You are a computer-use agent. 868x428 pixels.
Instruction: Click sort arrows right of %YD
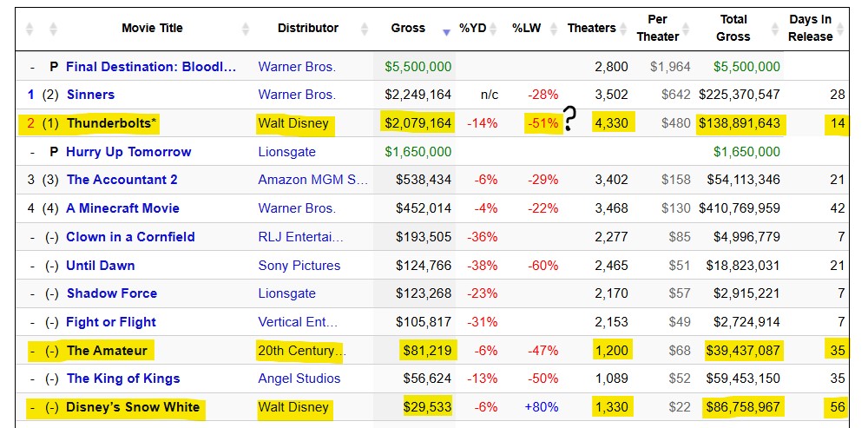coord(494,29)
